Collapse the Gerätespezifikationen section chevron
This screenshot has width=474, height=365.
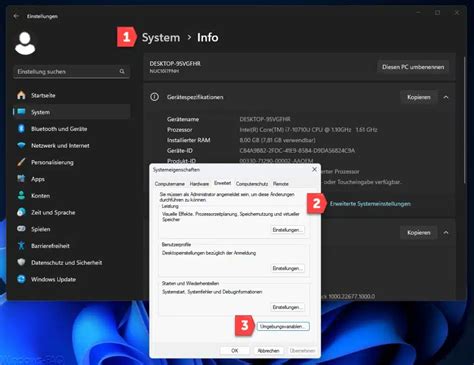[446, 97]
